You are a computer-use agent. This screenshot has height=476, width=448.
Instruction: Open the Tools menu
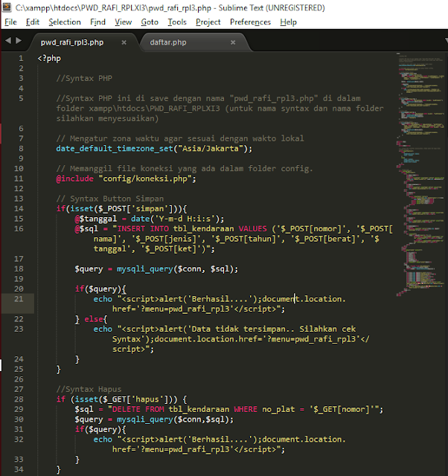point(177,22)
